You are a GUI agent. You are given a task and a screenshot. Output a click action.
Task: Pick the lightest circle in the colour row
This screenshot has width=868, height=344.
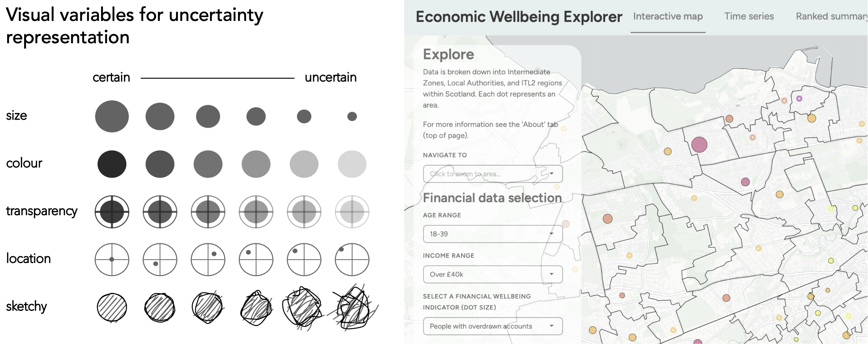coord(352,164)
